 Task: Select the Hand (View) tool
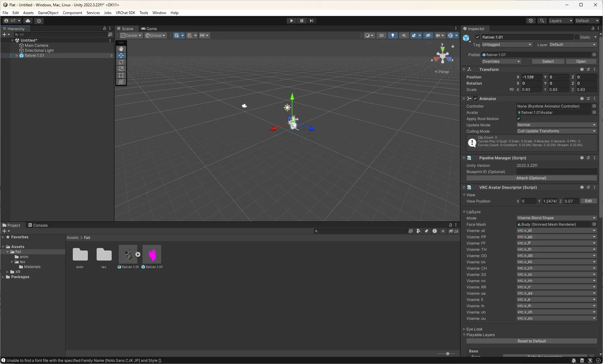121,49
